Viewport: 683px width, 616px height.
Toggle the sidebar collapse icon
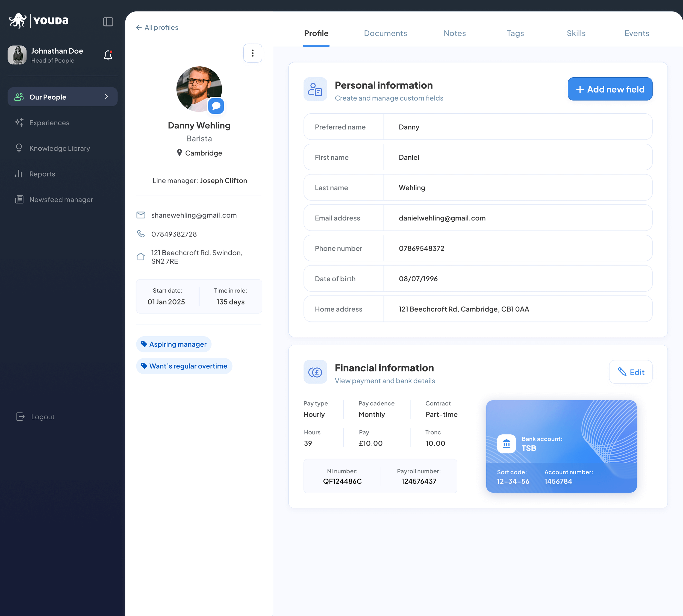[x=108, y=22]
